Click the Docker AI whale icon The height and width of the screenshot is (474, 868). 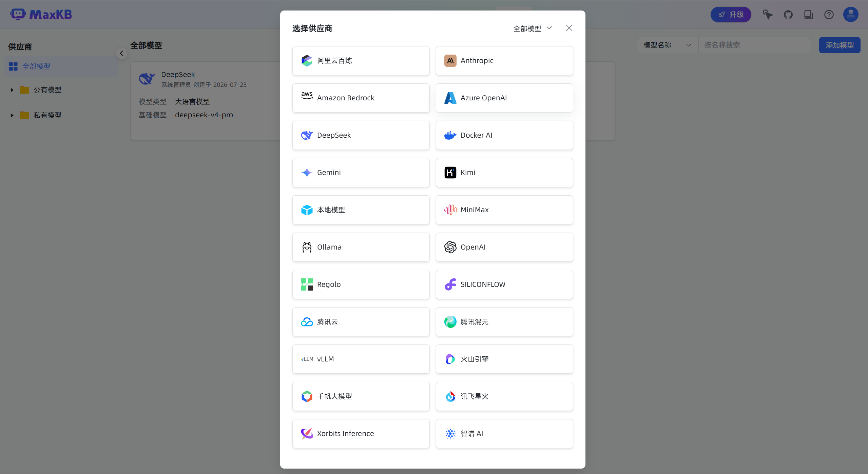(450, 135)
